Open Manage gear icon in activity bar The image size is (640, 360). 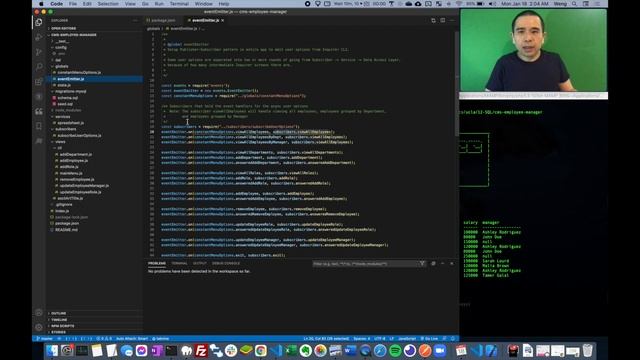[x=39, y=327]
